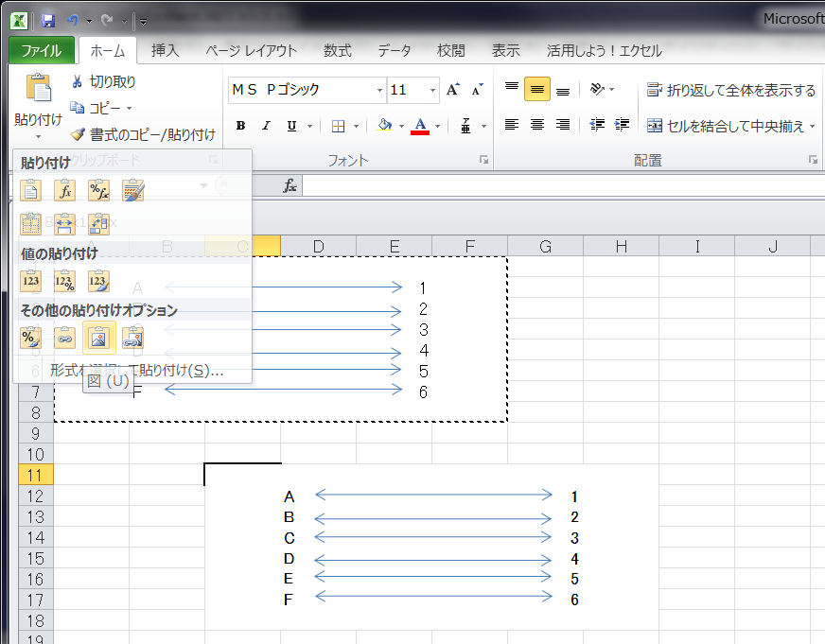The height and width of the screenshot is (644, 825).
Task: Open the fill color dropdown arrow
Action: (401, 126)
